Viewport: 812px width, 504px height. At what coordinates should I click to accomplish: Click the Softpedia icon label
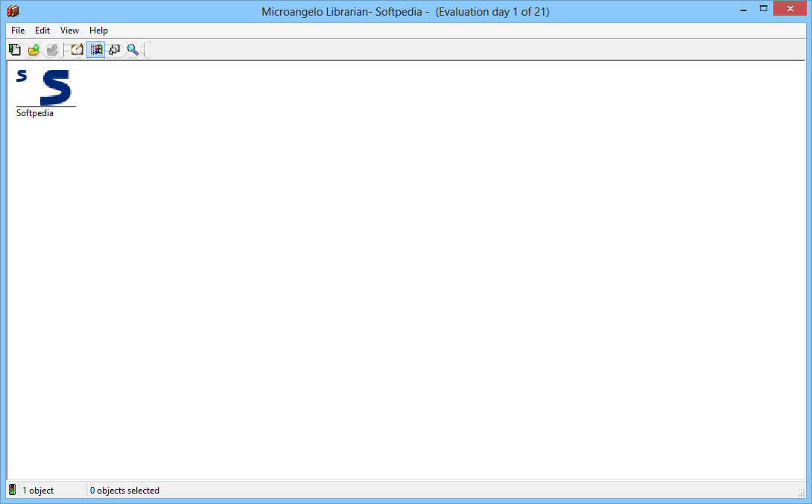coord(35,113)
